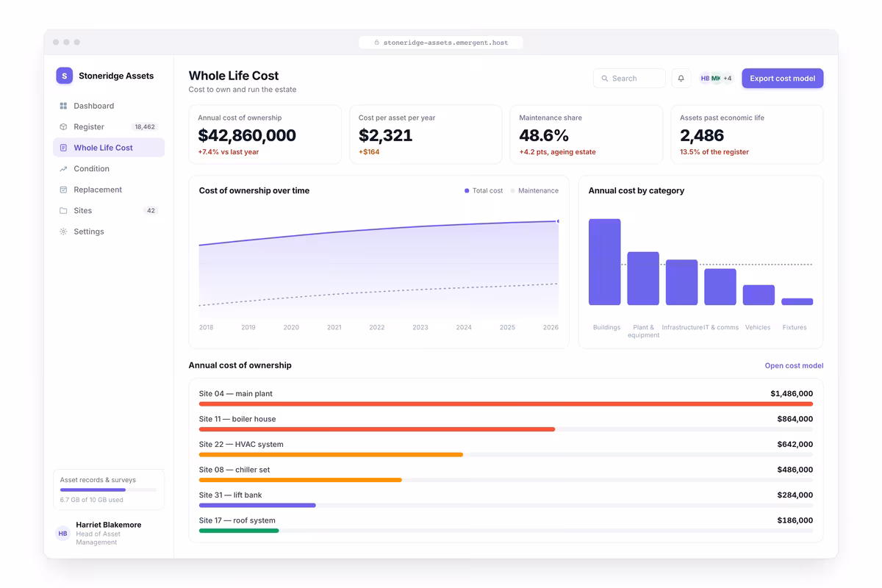The image size is (882, 588).
Task: Click the Whole Life Cost document icon
Action: point(63,148)
